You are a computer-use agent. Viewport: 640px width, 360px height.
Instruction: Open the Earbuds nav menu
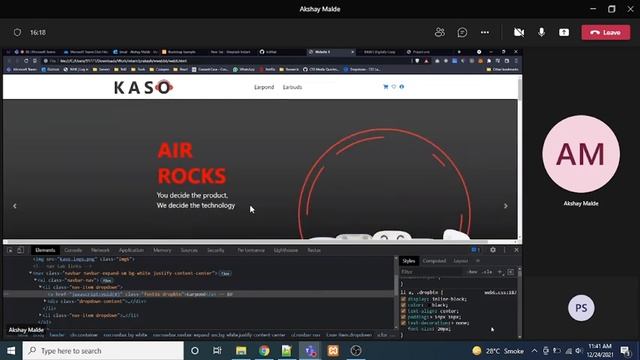292,87
